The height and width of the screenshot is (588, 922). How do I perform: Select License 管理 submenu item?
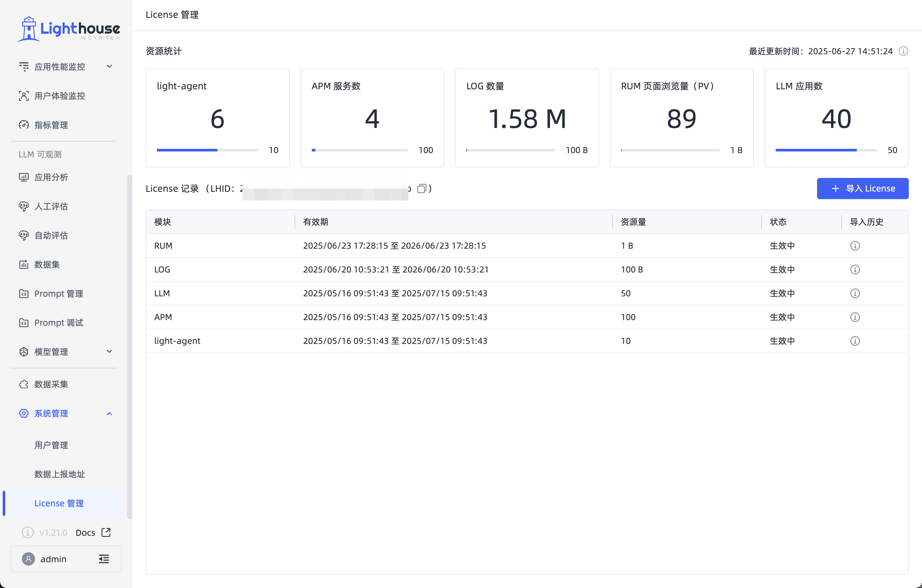point(64,503)
